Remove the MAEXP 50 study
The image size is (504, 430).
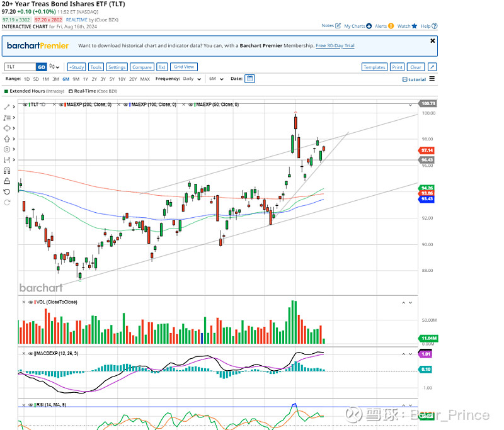(x=184, y=105)
